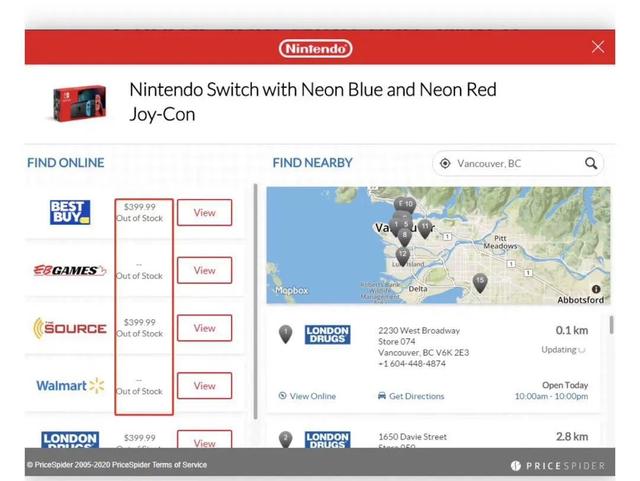Select map pin number 8
640x481 pixels.
(404, 238)
